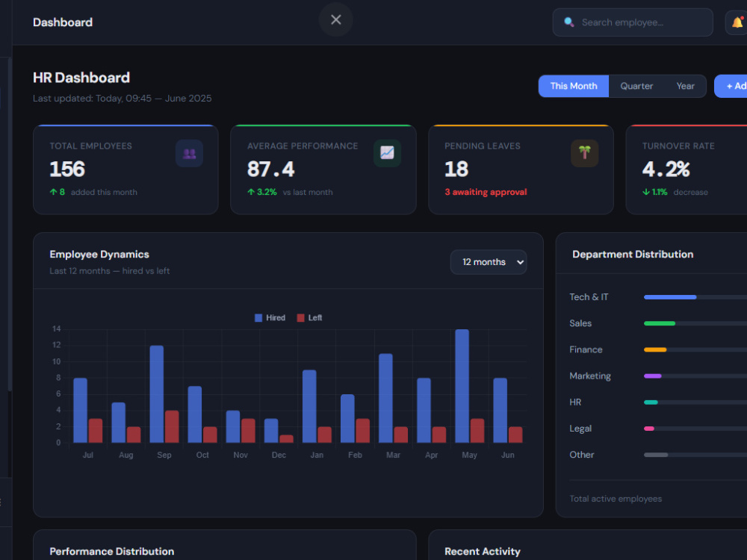Image resolution: width=747 pixels, height=560 pixels.
Task: Click the "Total active employees" text
Action: click(616, 499)
